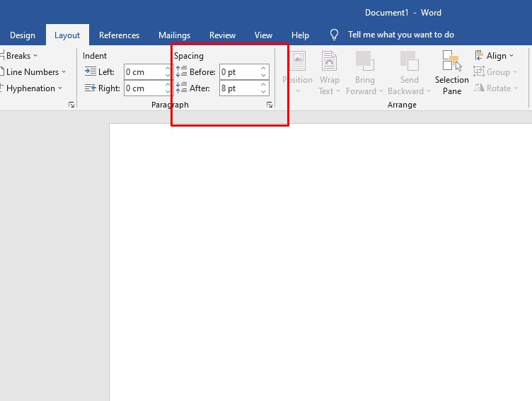Open the Bring Forward dropdown arrow
Viewport: 532px width, 401px height.
click(381, 91)
